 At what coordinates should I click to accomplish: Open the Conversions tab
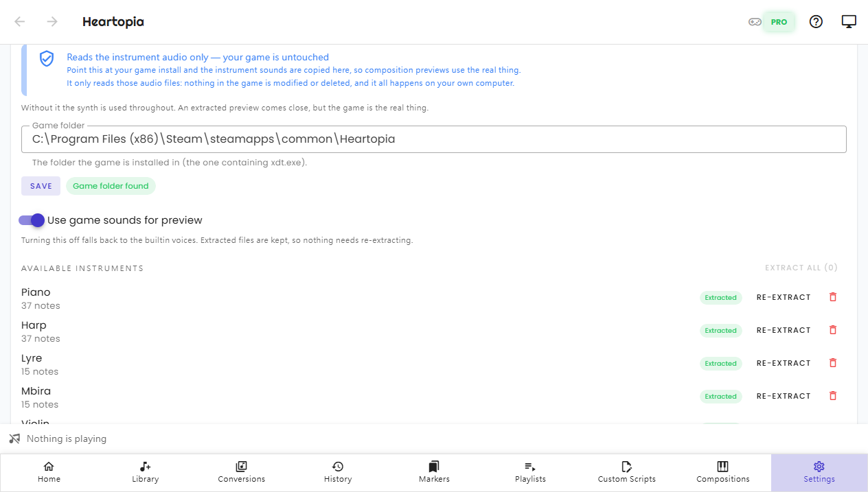point(241,473)
